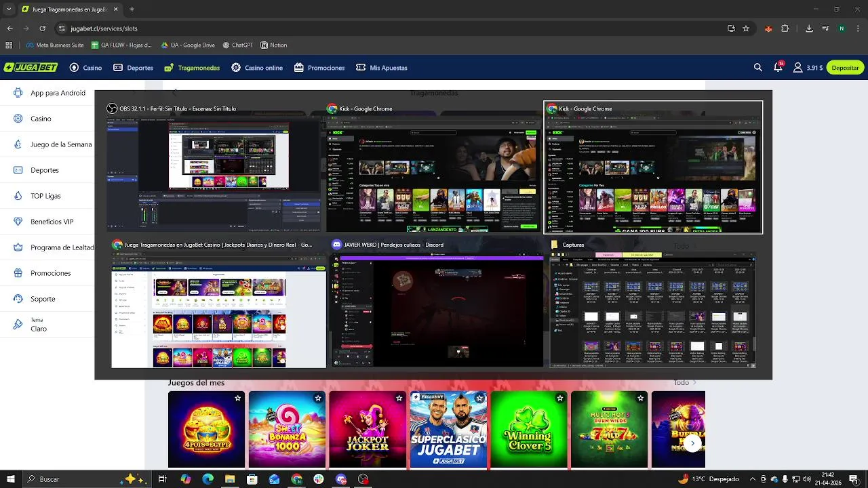Viewport: 868px width, 488px height.
Task: Open Soporte in the sidebar
Action: click(x=35, y=299)
